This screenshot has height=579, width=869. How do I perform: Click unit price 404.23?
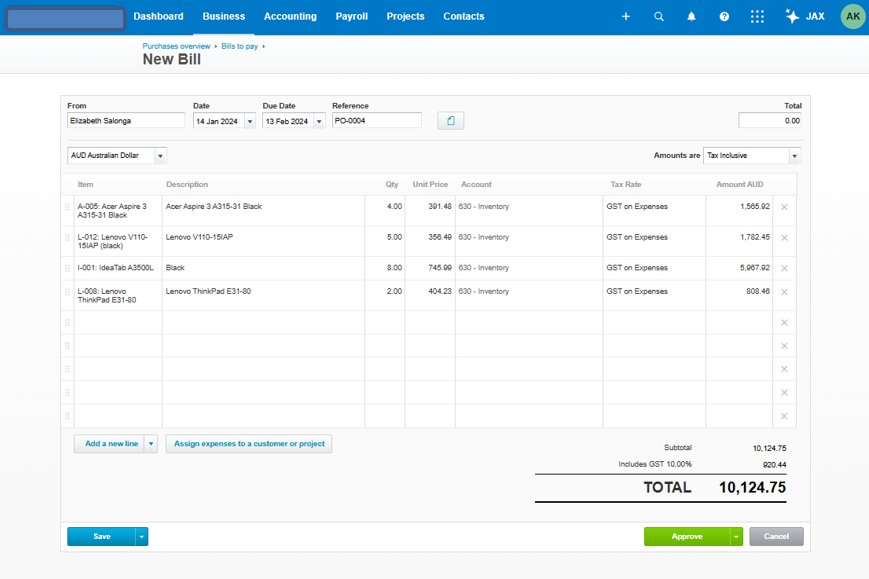point(430,295)
